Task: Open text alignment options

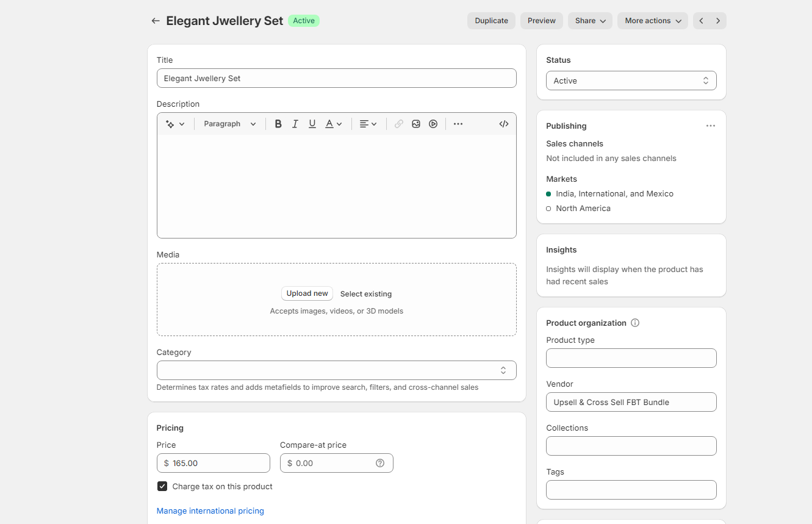Action: point(368,124)
